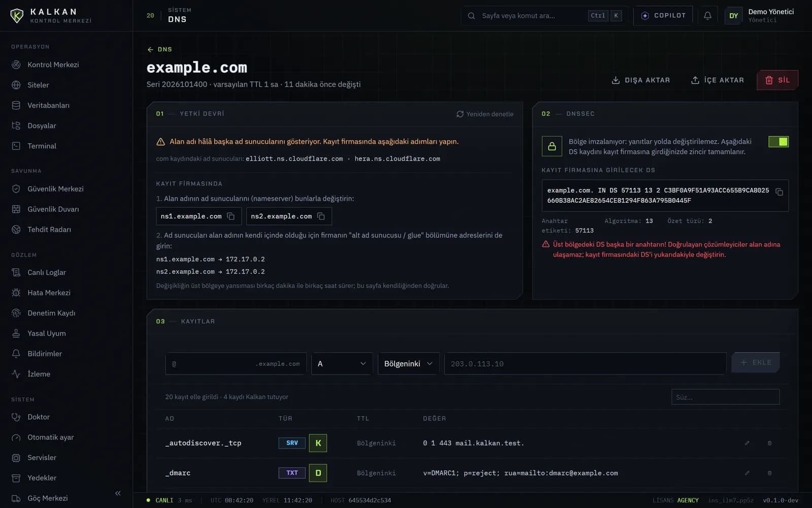
Task: Click the red SİL delete button
Action: [x=777, y=80]
